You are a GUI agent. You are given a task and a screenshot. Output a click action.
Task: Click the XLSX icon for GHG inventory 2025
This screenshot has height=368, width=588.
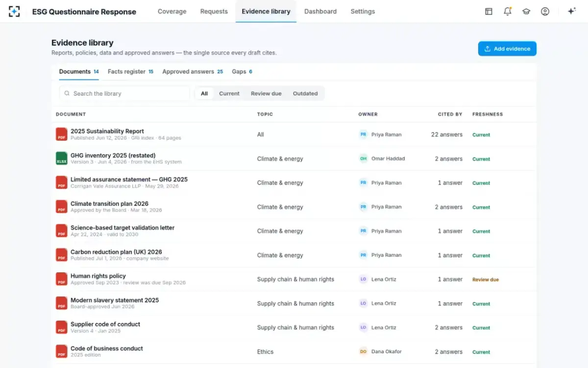[x=62, y=158]
